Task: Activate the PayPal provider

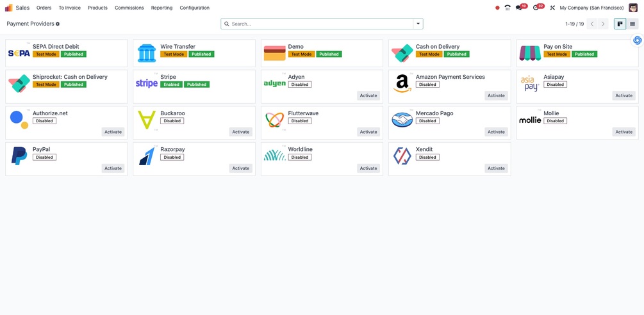Action: point(113,168)
